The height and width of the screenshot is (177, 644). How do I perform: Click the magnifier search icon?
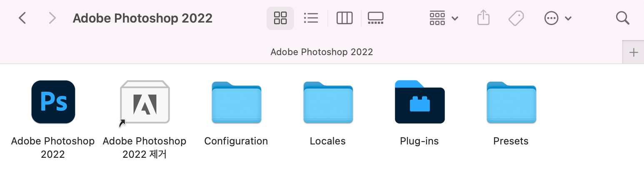pos(622,18)
